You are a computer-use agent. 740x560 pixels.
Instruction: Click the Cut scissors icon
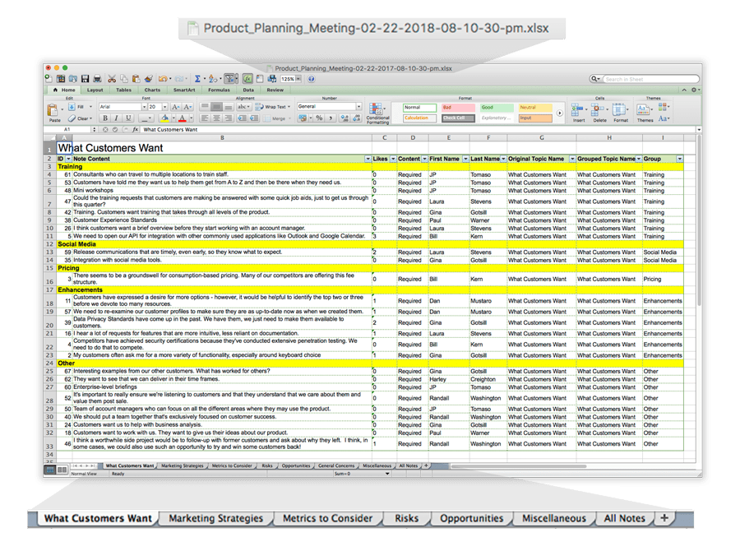click(112, 79)
